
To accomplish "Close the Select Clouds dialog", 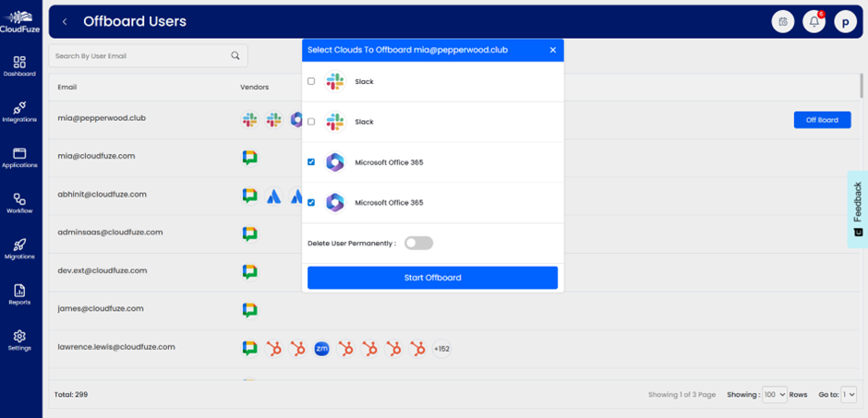I will (x=553, y=50).
